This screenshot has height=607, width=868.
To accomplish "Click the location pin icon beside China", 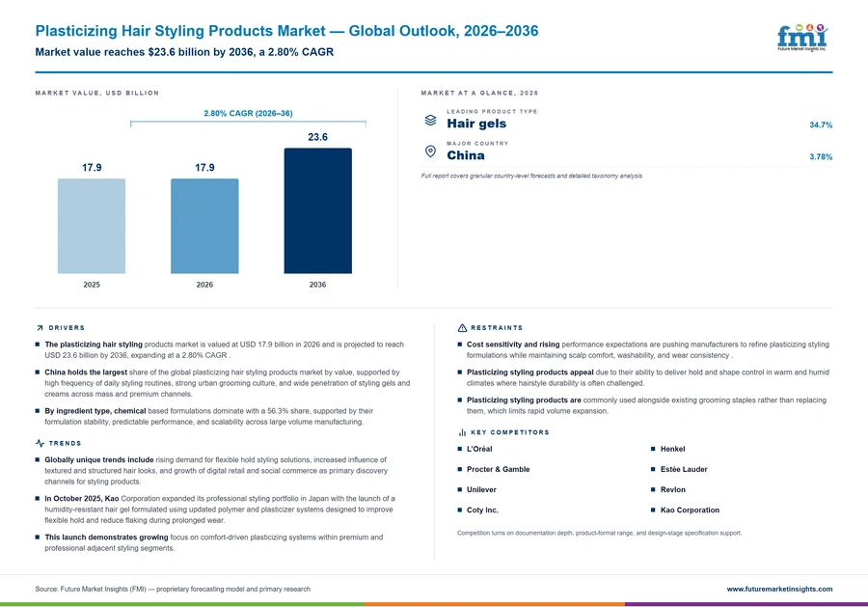I will click(x=430, y=152).
